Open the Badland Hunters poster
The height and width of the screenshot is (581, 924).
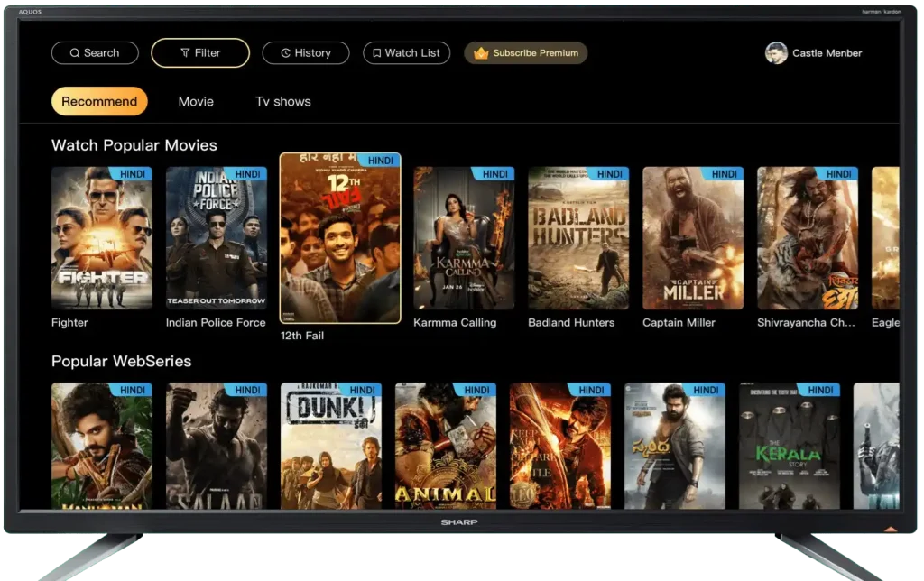tap(578, 238)
